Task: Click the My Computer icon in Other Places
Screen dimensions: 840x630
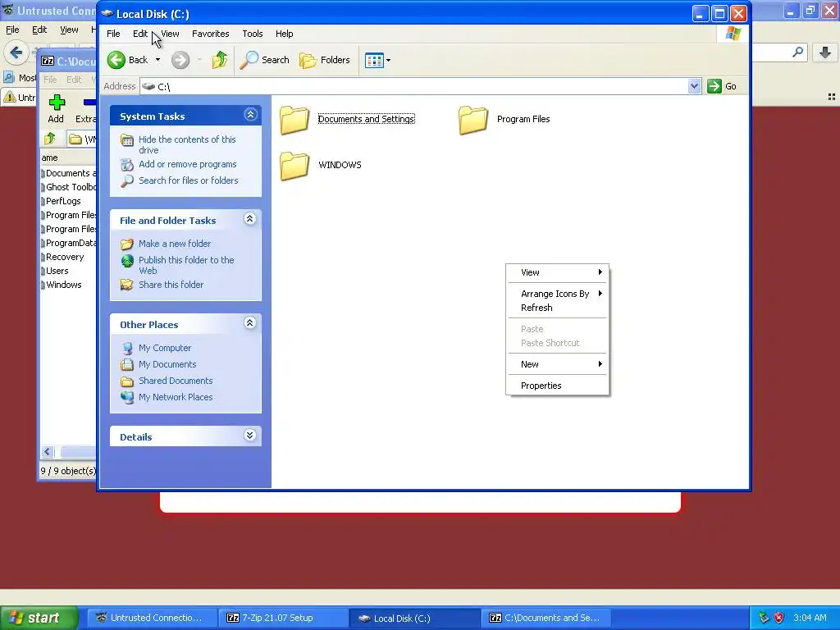Action: tap(127, 348)
